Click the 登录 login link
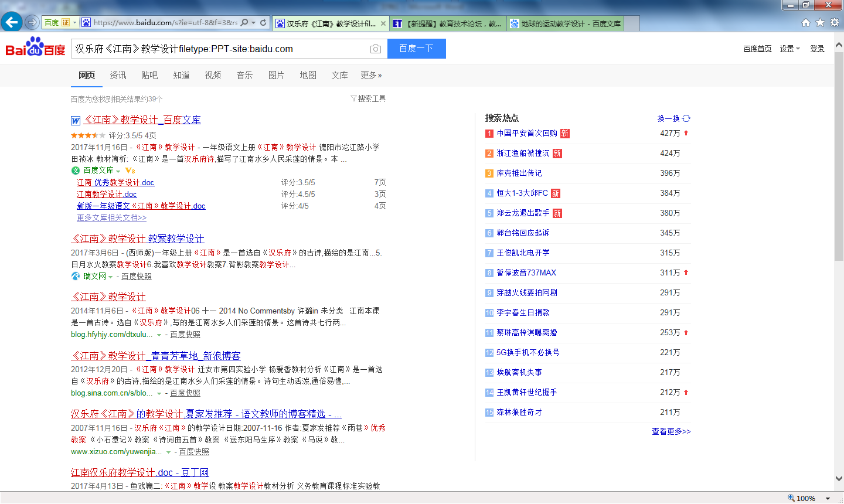Viewport: 844px width, 504px height. pyautogui.click(x=818, y=49)
